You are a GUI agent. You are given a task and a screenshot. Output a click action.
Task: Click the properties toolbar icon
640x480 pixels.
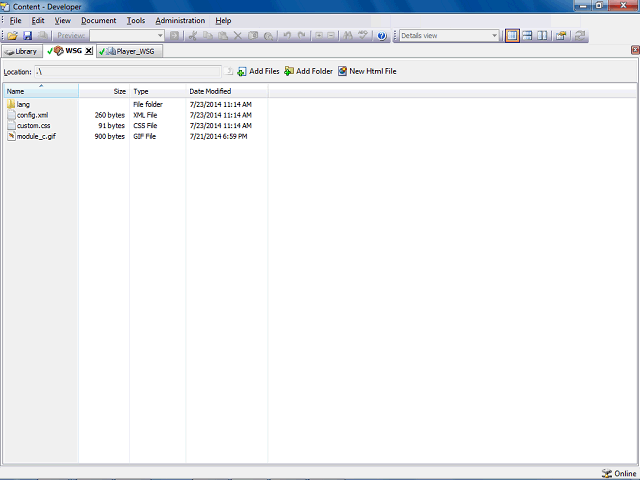561,36
